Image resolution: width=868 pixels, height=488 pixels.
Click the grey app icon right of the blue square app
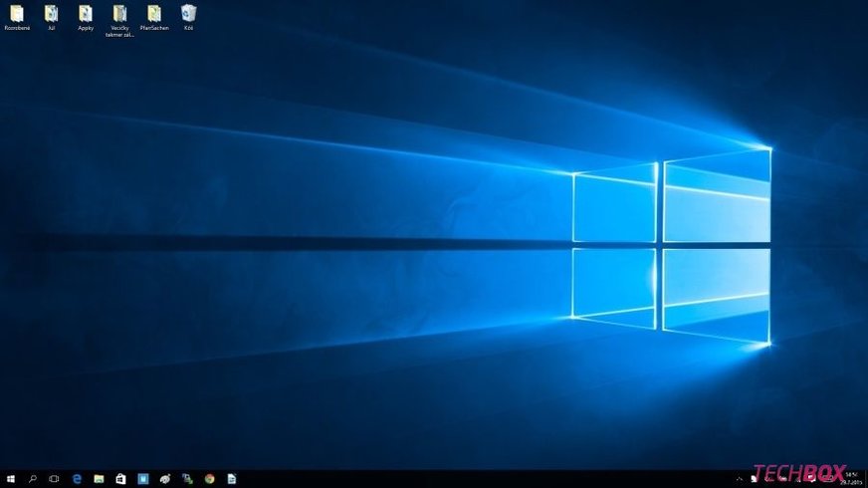(165, 479)
